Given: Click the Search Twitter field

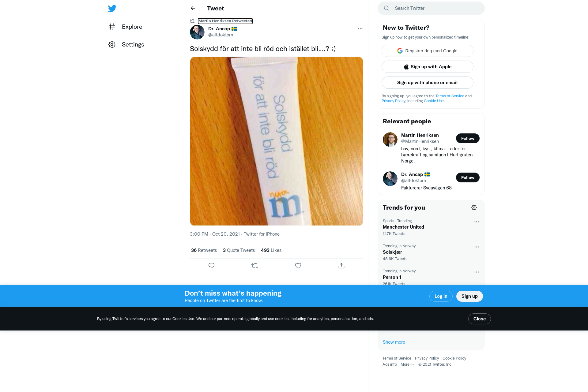Looking at the screenshot, I should (431, 8).
